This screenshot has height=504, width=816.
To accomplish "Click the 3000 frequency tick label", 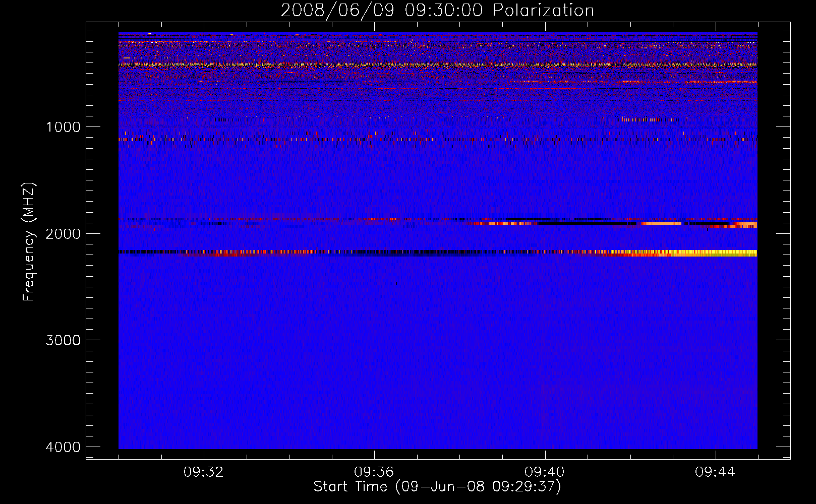I will 63,340.
